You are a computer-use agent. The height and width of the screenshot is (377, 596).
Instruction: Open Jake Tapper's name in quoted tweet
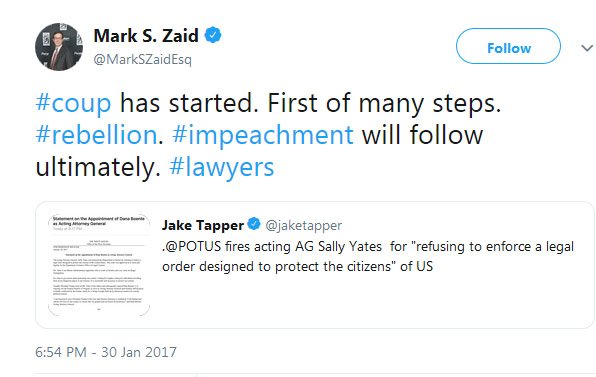[203, 225]
